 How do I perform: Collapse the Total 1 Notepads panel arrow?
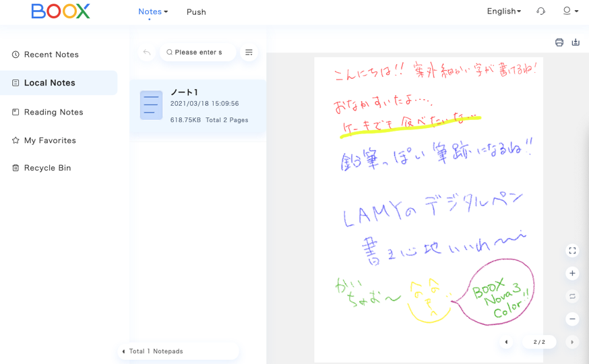[x=123, y=352]
